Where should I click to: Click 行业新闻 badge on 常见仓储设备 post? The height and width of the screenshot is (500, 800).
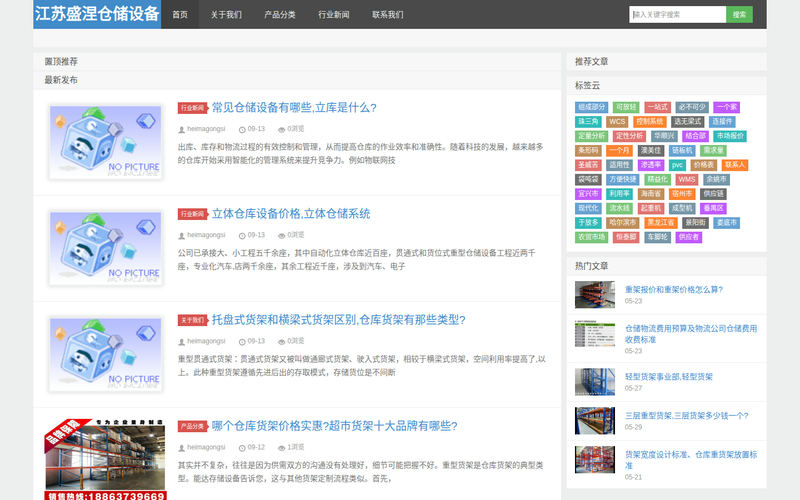click(x=193, y=108)
